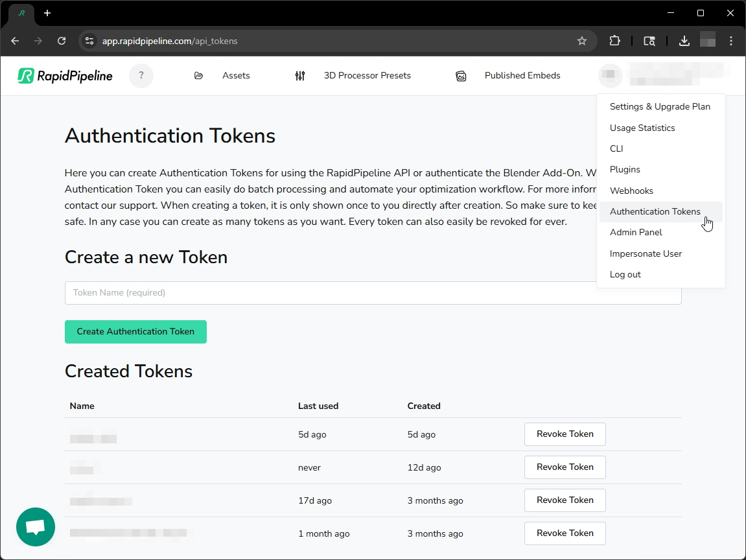Click the Assets folder icon
This screenshot has height=560, width=746.
click(x=199, y=76)
